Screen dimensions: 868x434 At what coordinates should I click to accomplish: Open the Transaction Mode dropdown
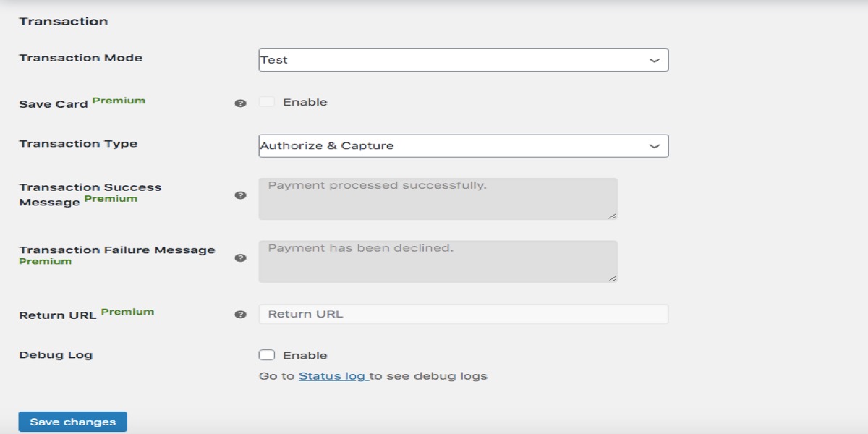(464, 60)
